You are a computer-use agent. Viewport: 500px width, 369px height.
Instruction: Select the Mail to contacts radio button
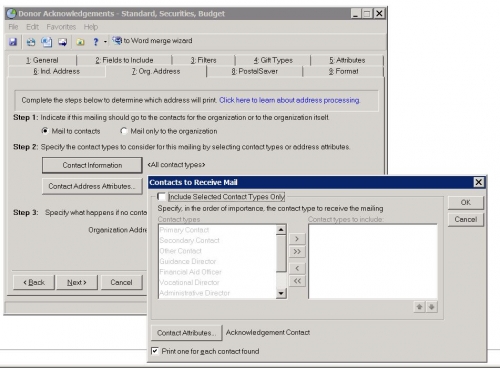coord(45,131)
